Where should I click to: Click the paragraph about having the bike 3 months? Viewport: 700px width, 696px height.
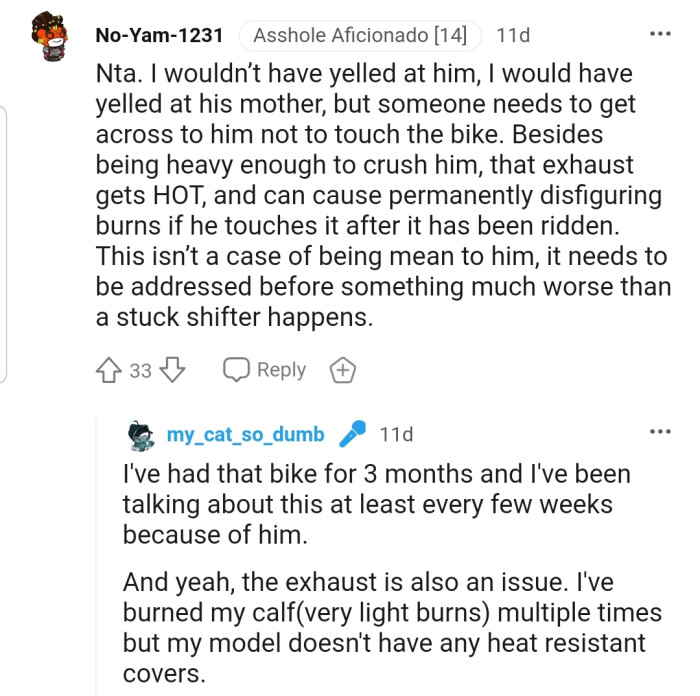(375, 503)
